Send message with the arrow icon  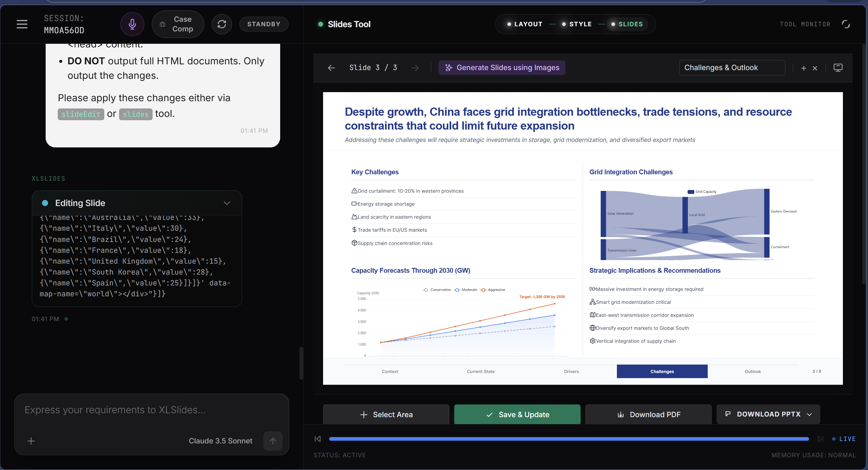click(273, 441)
